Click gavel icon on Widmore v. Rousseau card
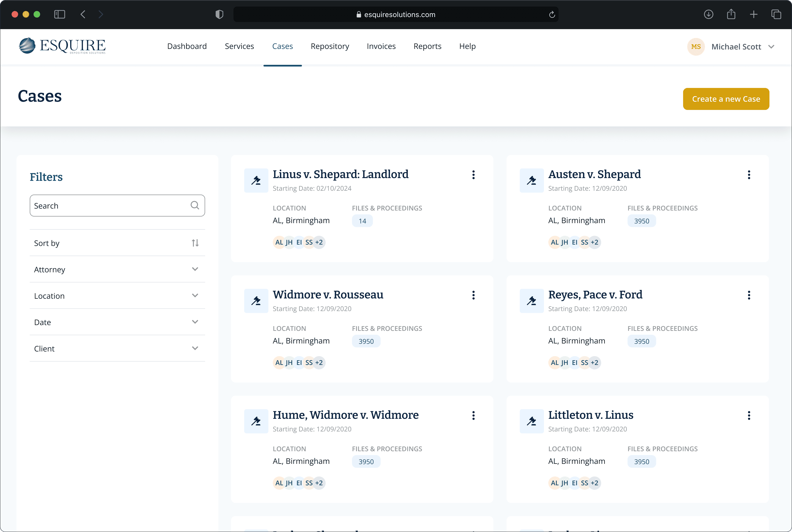The height and width of the screenshot is (532, 792). (x=256, y=301)
